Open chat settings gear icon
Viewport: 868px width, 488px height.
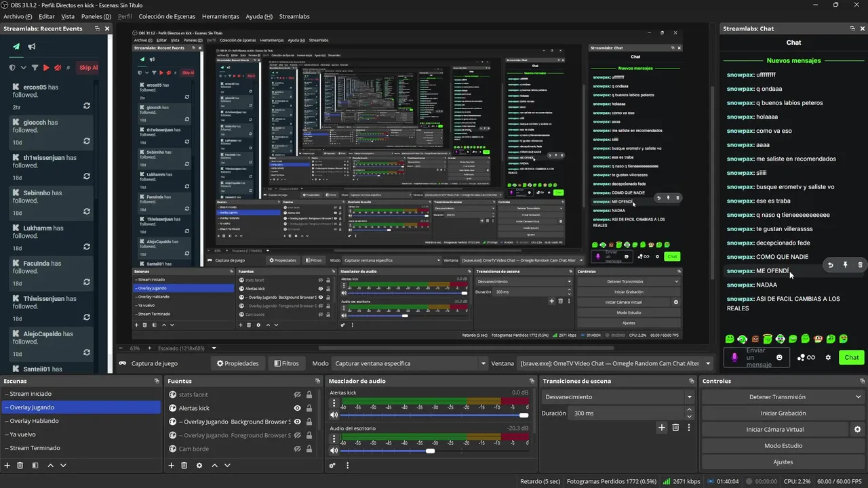[828, 357]
